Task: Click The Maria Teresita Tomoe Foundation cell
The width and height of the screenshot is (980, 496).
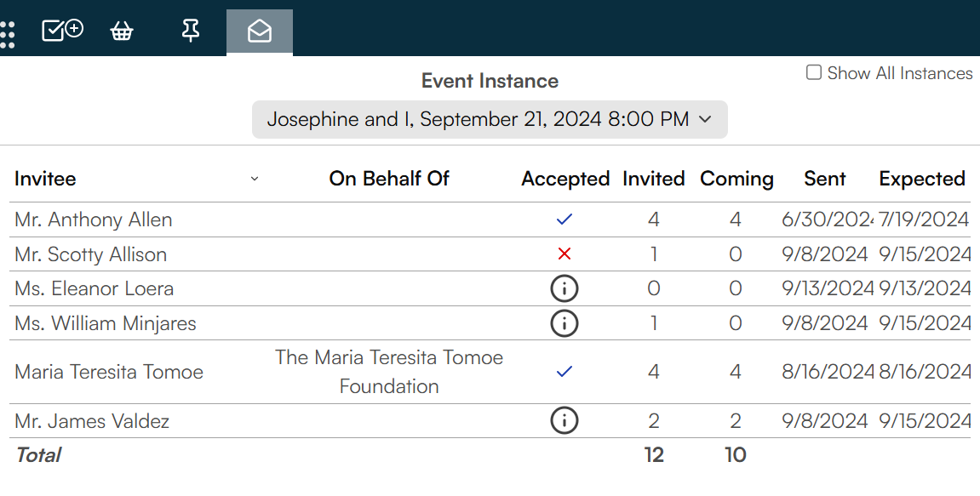Action: coord(389,372)
